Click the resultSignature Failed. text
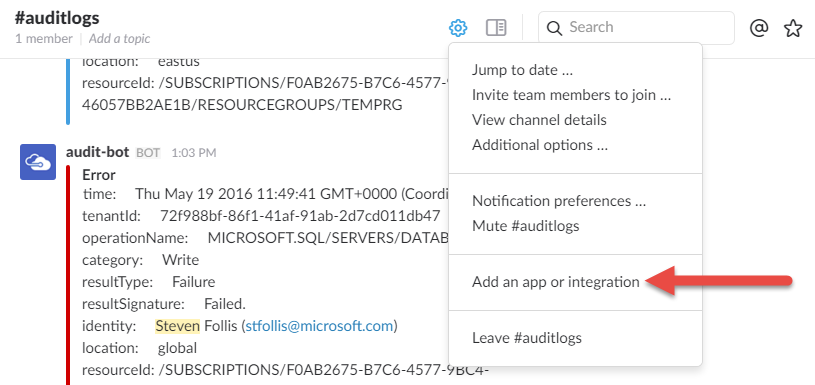This screenshot has height=385, width=815. tap(164, 304)
